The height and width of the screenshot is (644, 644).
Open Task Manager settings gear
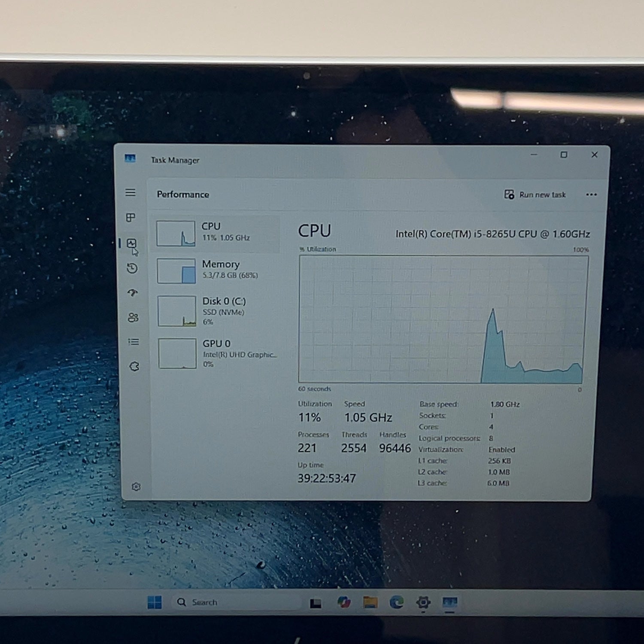coord(136,486)
